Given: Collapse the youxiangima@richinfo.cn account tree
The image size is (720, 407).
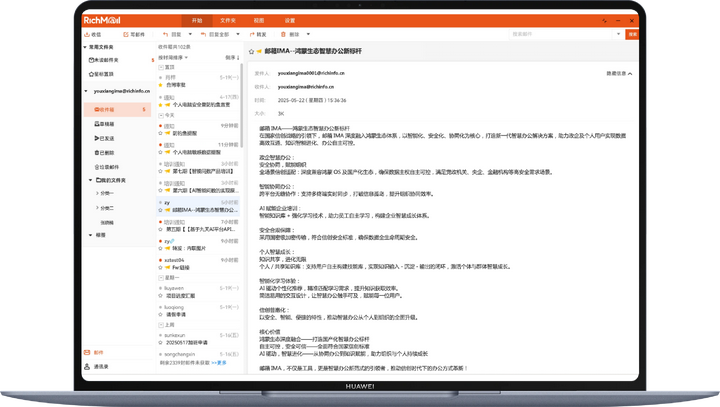Looking at the screenshot, I should [86, 91].
